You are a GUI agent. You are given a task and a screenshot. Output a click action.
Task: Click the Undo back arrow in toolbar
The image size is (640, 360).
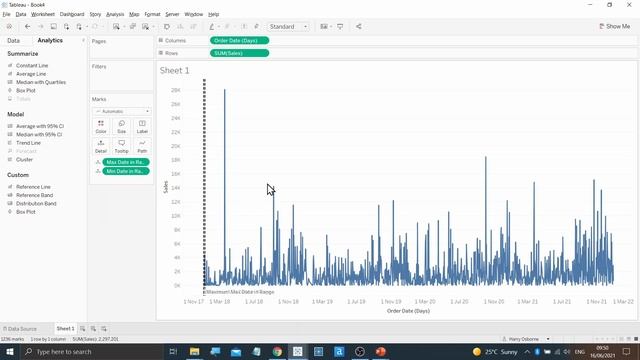click(27, 27)
